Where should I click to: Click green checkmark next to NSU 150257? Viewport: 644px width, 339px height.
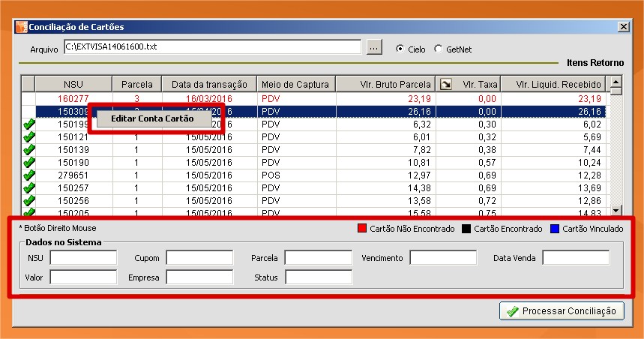pyautogui.click(x=29, y=188)
